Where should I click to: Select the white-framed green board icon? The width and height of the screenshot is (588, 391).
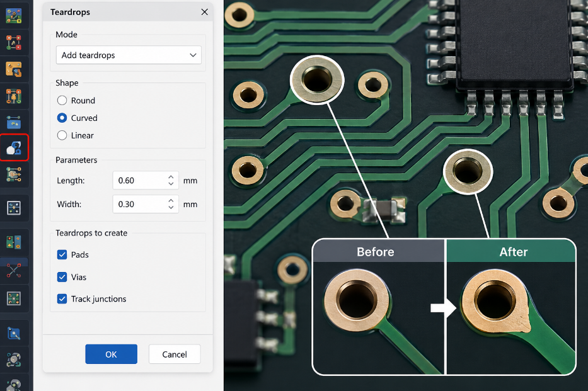[14, 298]
